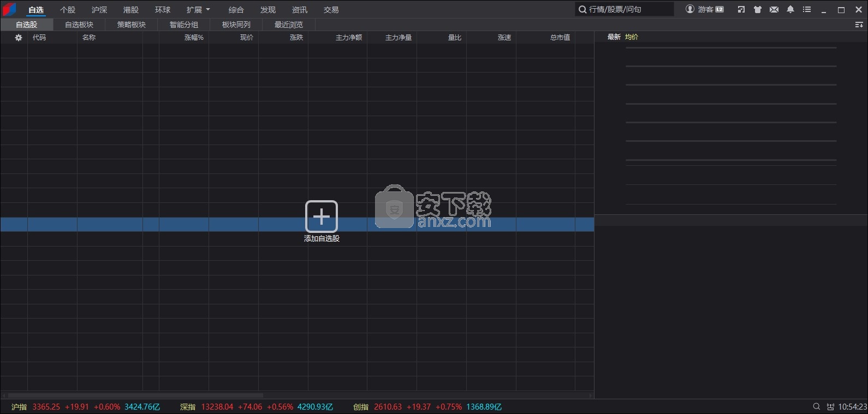Open the 港股 menu
Image resolution: width=868 pixels, height=414 pixels.
131,10
